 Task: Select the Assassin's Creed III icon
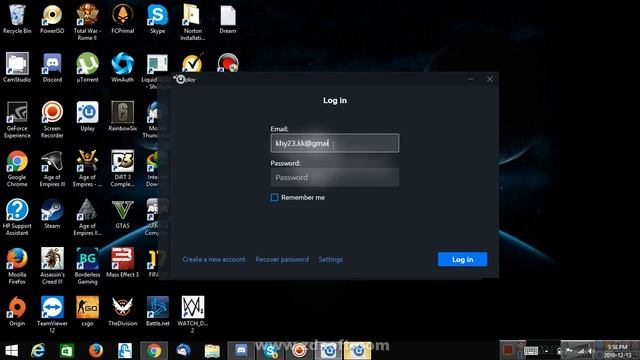point(52,266)
